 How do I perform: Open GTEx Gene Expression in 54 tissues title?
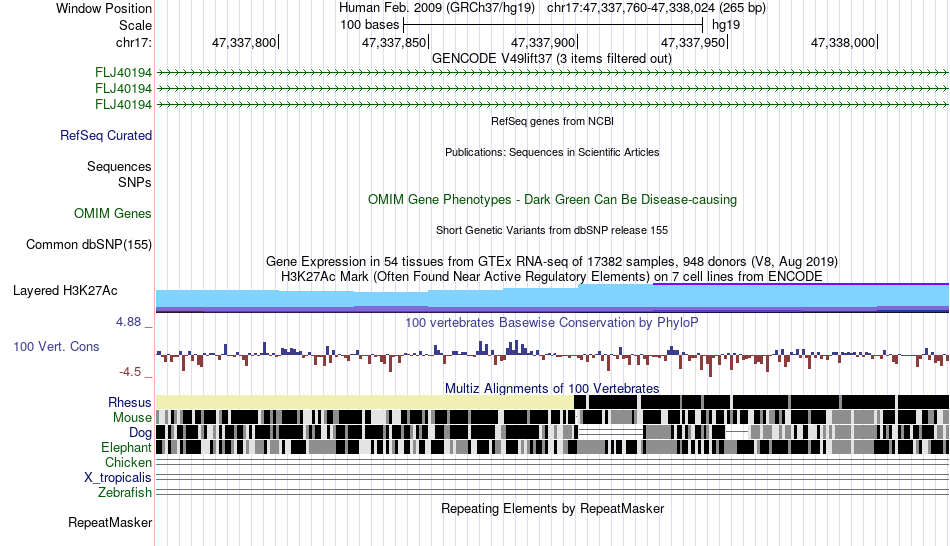552,262
